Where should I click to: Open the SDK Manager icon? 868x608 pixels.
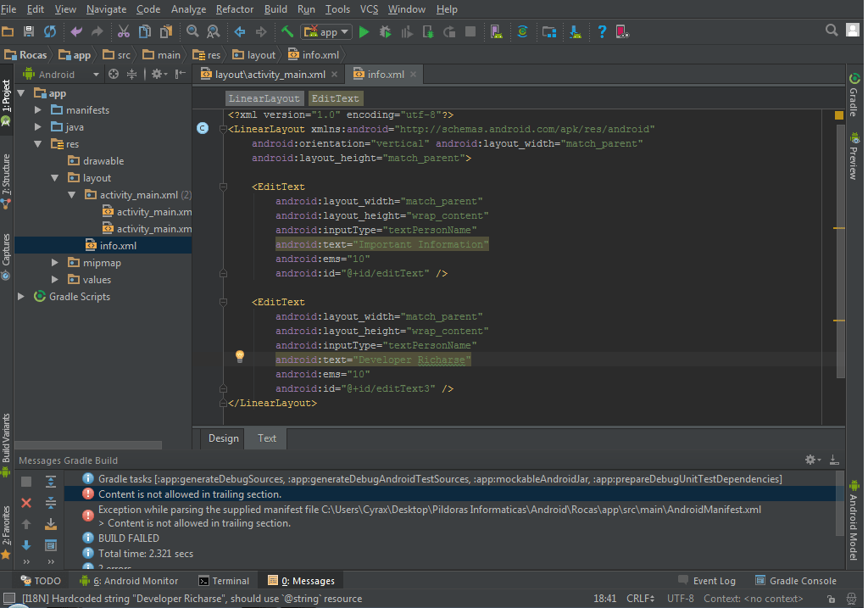tap(576, 31)
